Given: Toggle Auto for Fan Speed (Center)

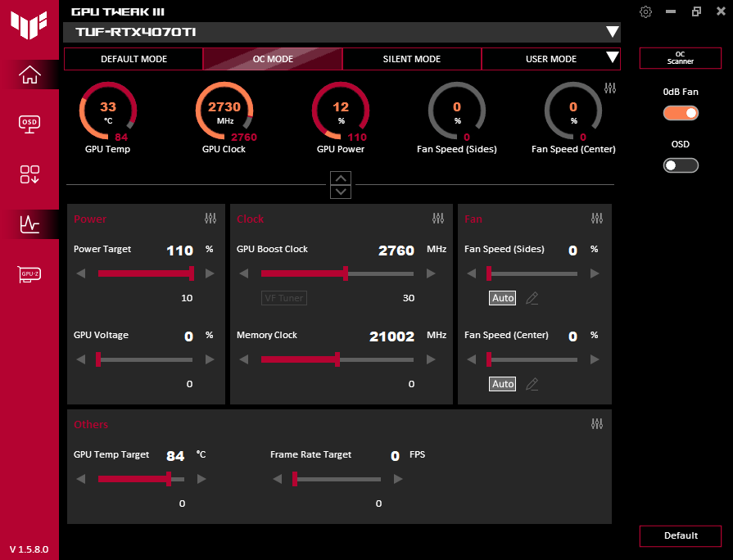Looking at the screenshot, I should [503, 384].
